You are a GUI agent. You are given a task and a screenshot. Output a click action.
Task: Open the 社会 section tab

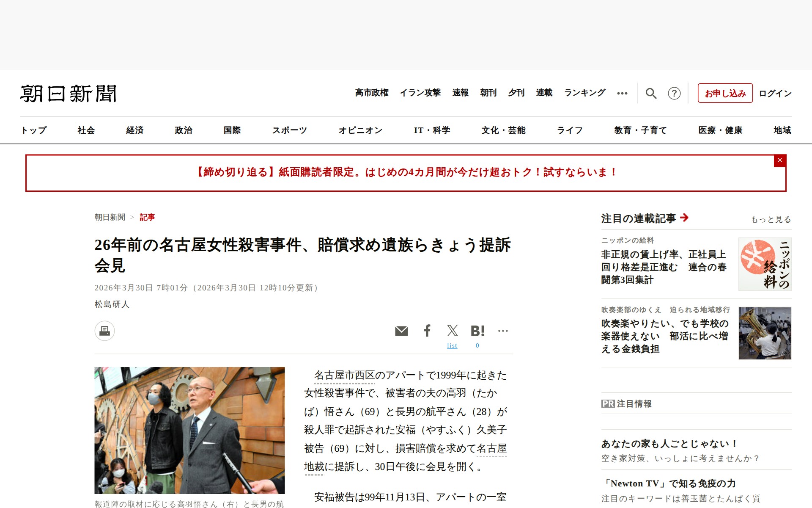tap(86, 130)
